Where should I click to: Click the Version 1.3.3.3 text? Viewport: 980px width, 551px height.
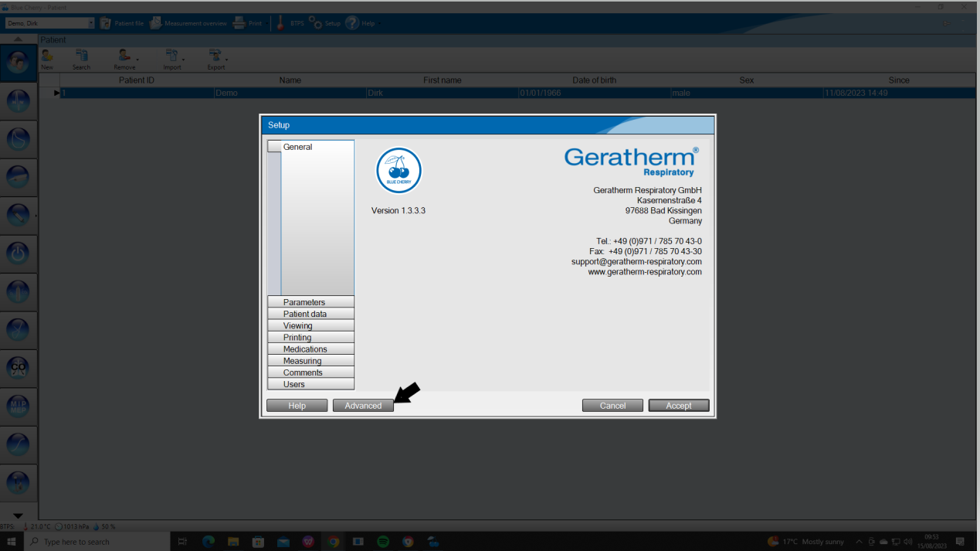point(398,210)
